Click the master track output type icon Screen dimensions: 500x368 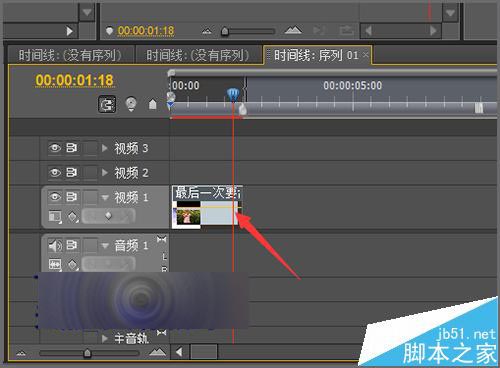pyautogui.click(x=162, y=332)
